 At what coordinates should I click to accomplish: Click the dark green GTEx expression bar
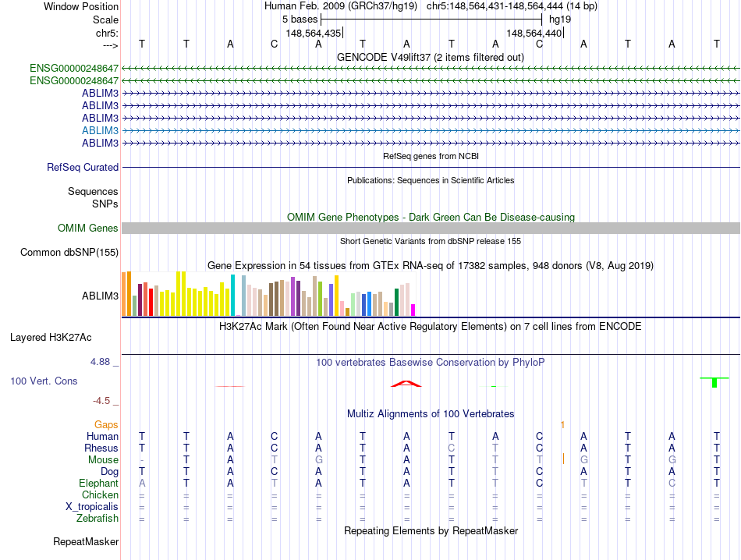pyautogui.click(x=396, y=303)
